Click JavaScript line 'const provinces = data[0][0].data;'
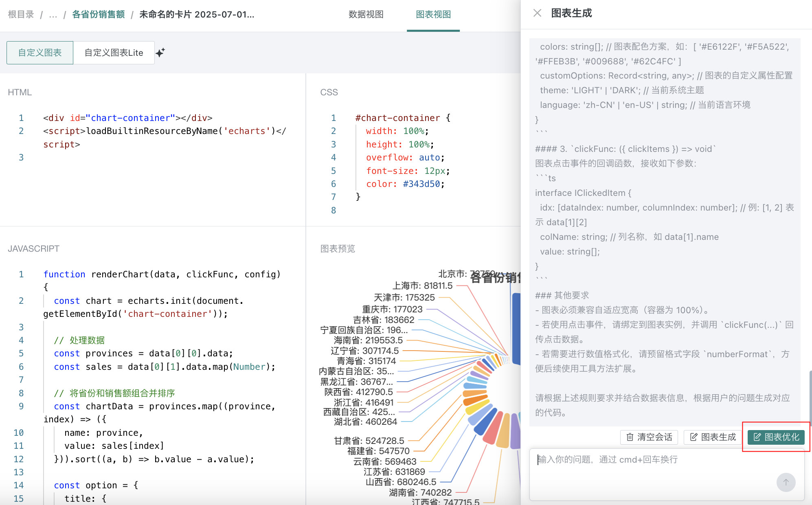The height and width of the screenshot is (505, 812). point(143,353)
